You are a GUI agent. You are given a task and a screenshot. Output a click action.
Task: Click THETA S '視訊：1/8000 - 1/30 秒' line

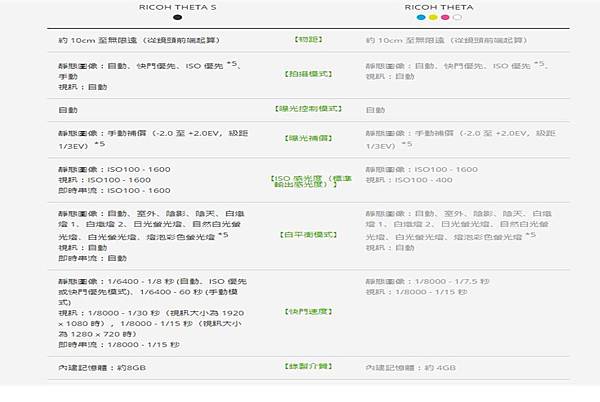pyautogui.click(x=151, y=313)
